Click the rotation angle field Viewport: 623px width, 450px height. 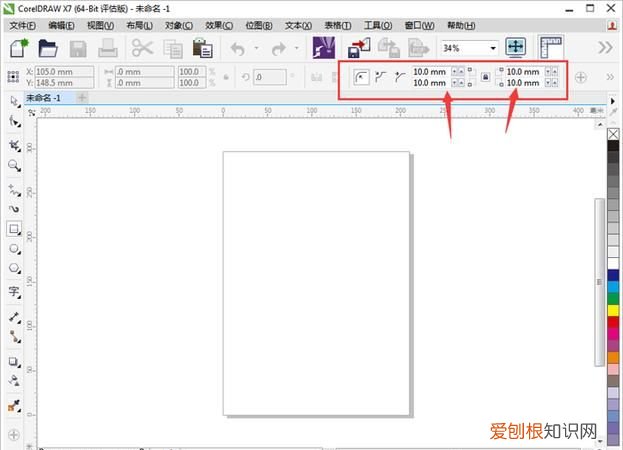click(x=270, y=77)
